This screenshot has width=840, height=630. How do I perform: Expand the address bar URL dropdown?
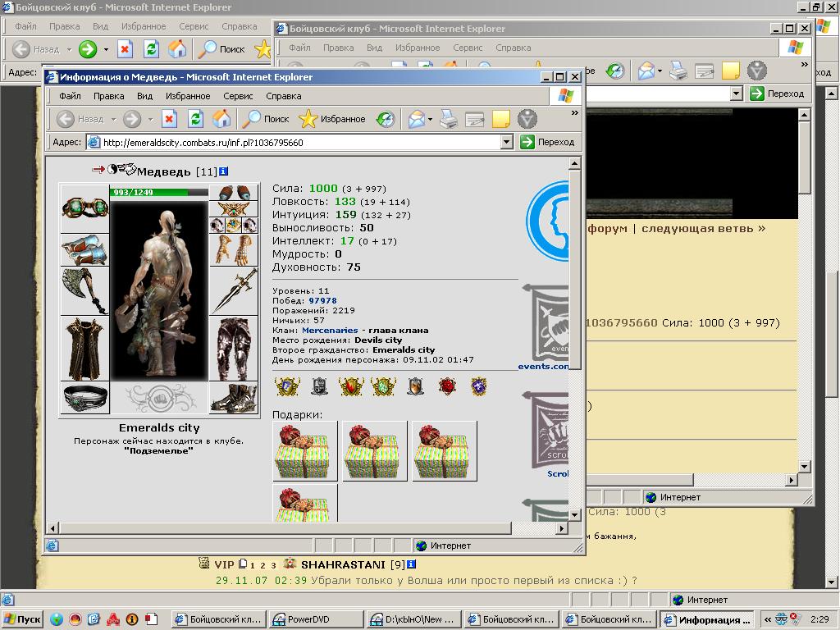[507, 143]
